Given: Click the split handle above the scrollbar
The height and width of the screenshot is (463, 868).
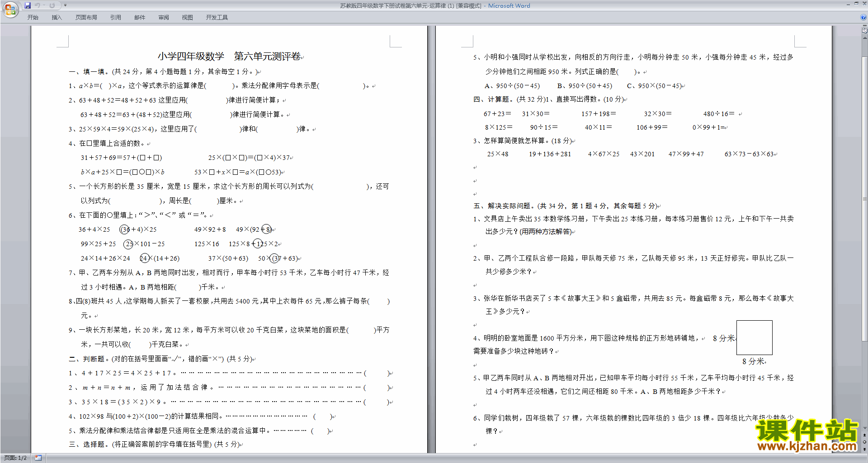Looking at the screenshot, I should click(x=865, y=26).
